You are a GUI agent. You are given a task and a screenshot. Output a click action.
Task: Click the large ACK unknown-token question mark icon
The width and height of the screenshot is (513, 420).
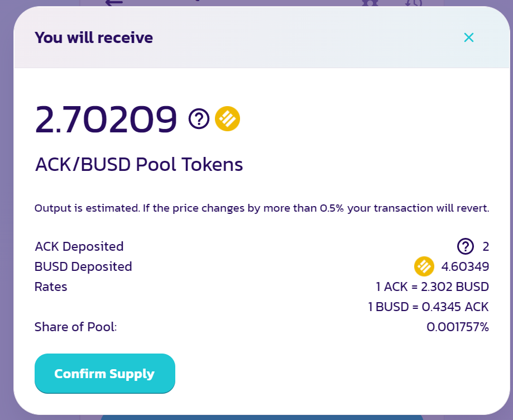coord(199,118)
